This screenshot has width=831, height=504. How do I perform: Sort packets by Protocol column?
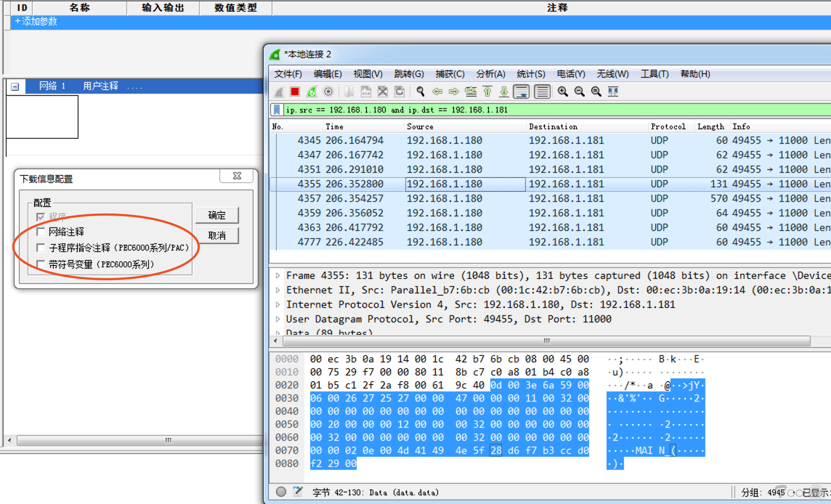click(x=671, y=127)
